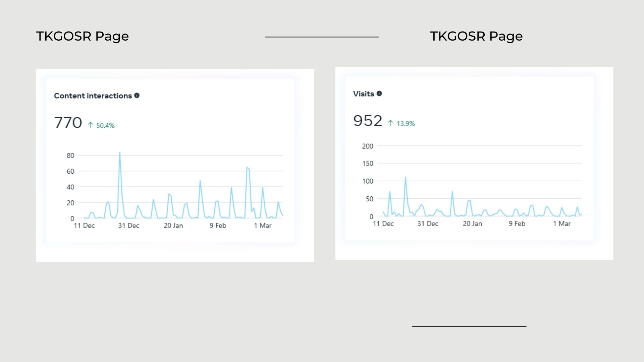Image resolution: width=644 pixels, height=362 pixels.
Task: Click the 952 visits total
Action: tap(368, 121)
